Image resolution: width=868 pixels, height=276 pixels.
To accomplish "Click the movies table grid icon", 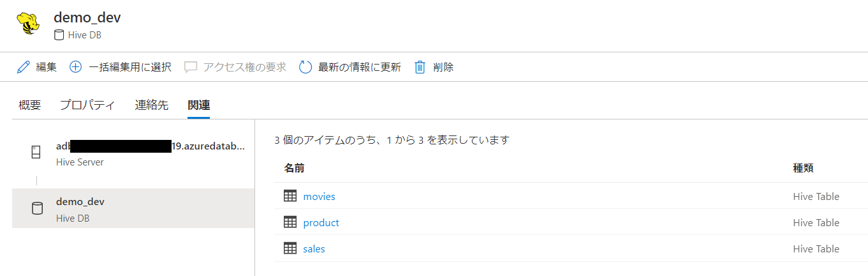I will (290, 196).
